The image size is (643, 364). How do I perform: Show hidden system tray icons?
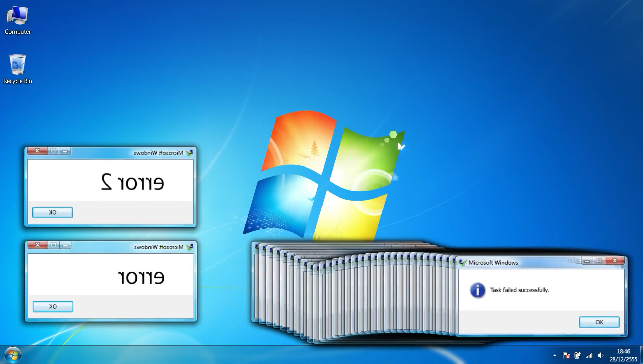555,355
